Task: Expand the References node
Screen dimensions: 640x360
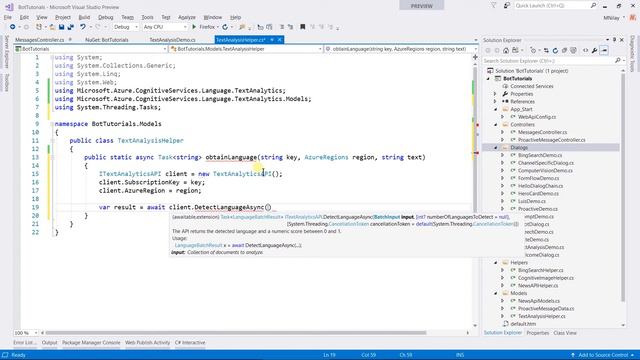Action: pyautogui.click(x=496, y=102)
